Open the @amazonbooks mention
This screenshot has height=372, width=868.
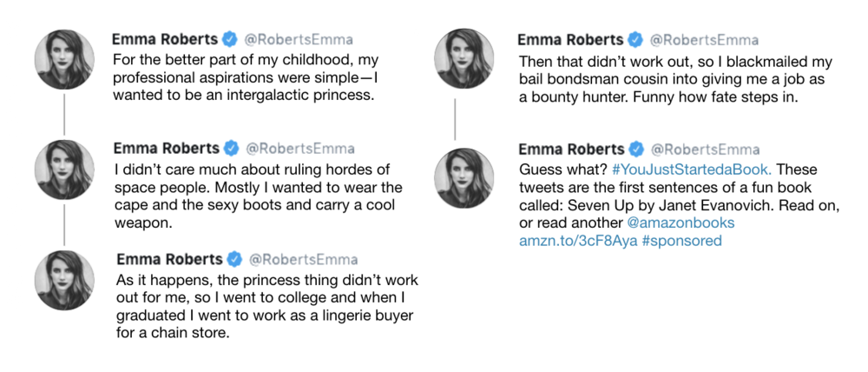(681, 223)
